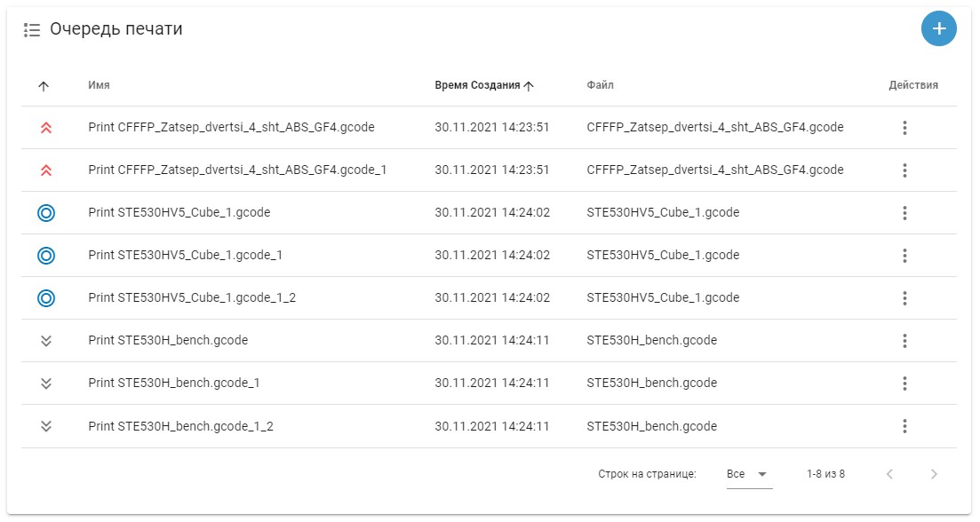The height and width of the screenshot is (522, 980).
Task: Click the normal priority circle for STE530HV5_Cube_1.gcode
Action: click(x=46, y=213)
